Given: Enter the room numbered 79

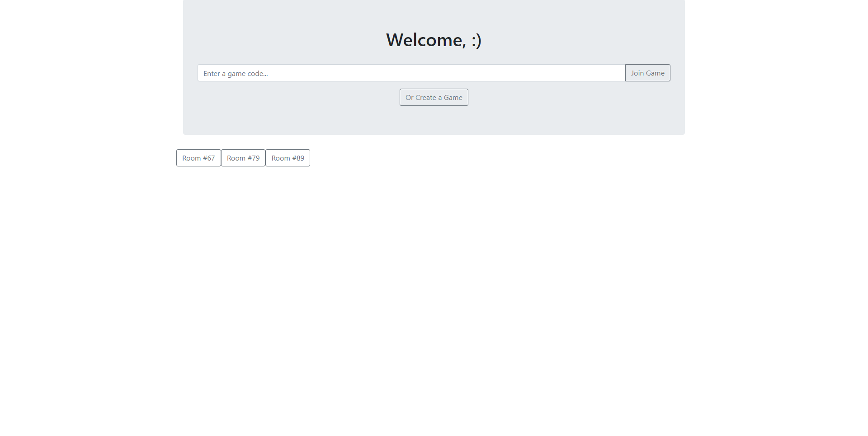Looking at the screenshot, I should pos(243,158).
